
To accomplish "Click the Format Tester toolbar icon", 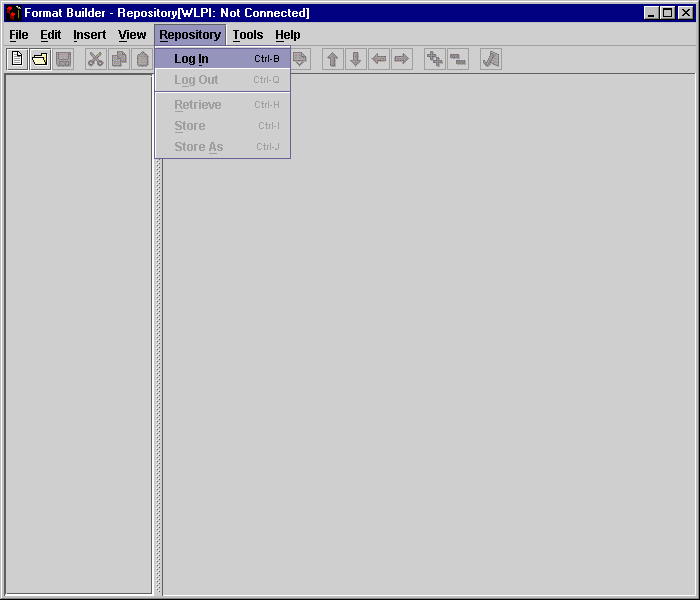I will [x=491, y=59].
